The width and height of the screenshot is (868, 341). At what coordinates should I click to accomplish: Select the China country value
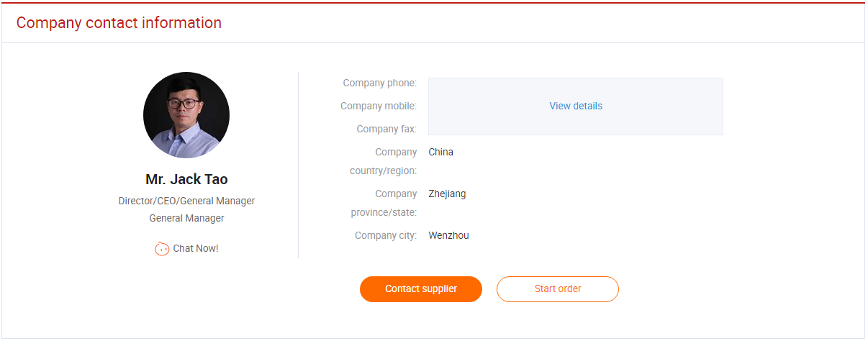[x=440, y=153]
